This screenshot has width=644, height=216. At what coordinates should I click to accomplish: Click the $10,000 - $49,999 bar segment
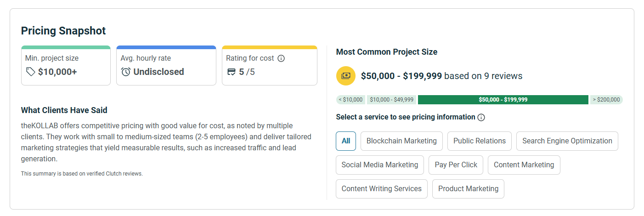pos(391,100)
